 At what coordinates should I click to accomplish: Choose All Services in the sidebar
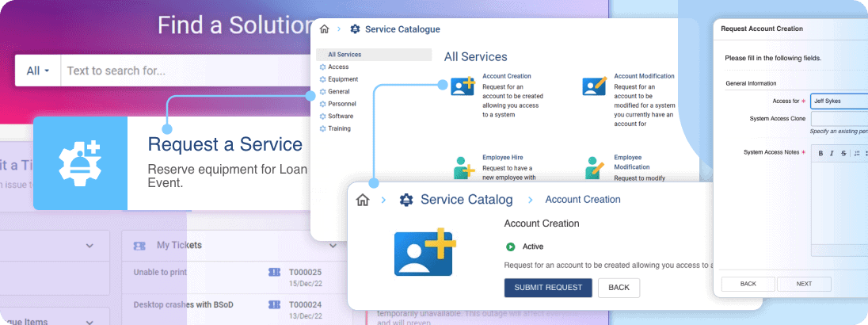[345, 55]
